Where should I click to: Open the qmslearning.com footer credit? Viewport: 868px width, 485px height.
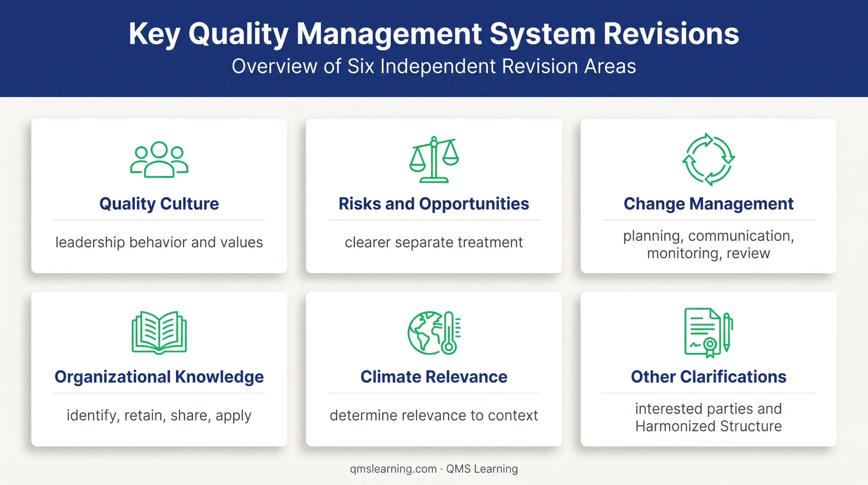pyautogui.click(x=434, y=469)
